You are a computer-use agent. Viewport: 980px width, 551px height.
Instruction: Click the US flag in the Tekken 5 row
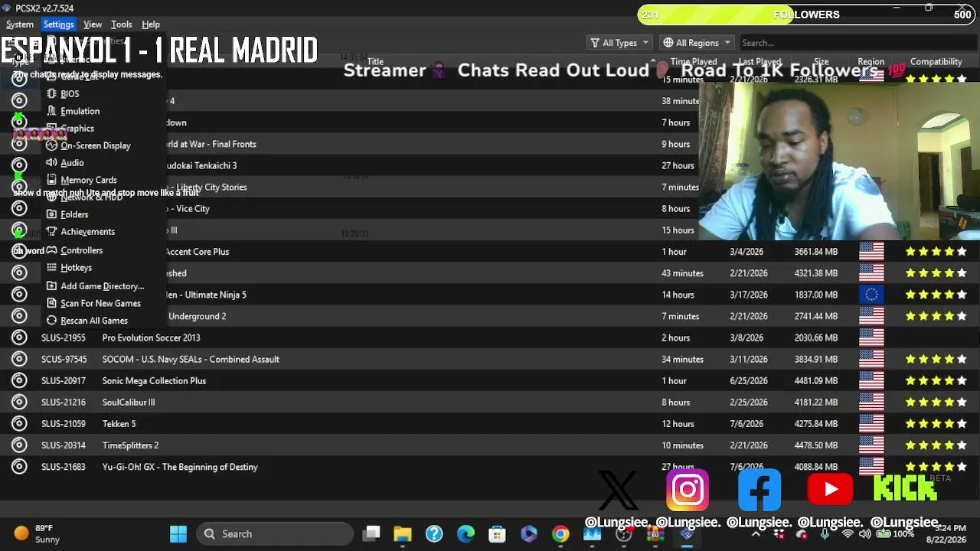871,424
